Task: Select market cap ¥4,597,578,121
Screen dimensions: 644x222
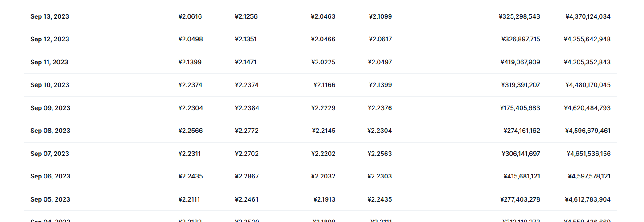Action: coord(589,176)
